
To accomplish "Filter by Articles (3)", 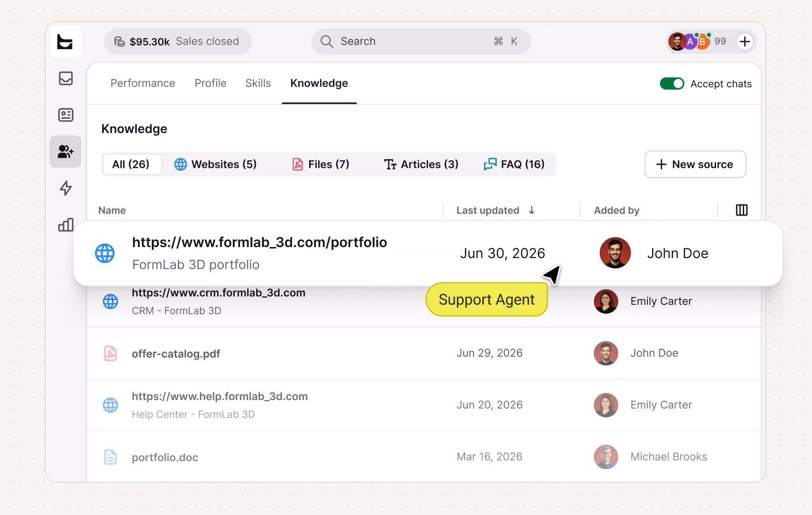I will pyautogui.click(x=421, y=165).
